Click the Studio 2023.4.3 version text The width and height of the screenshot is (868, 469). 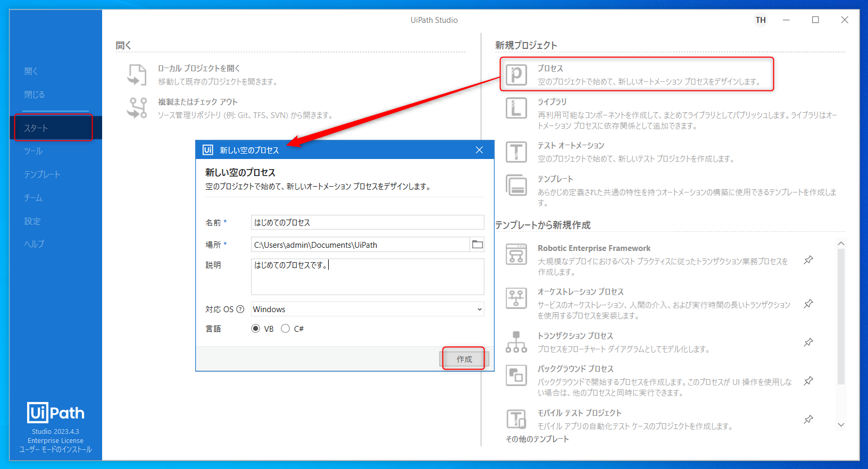coord(55,431)
